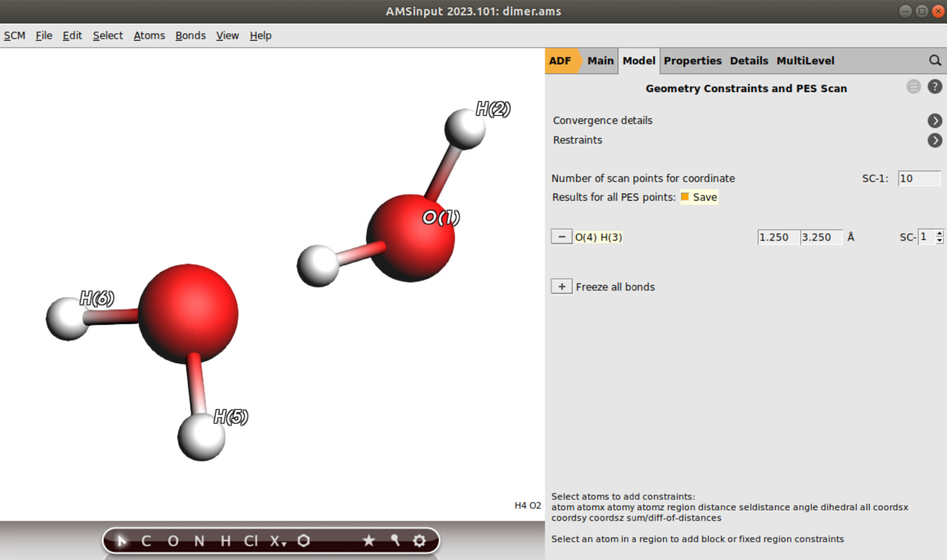Image resolution: width=947 pixels, height=560 pixels.
Task: Click plus to Freeze all bonds
Action: click(x=561, y=286)
